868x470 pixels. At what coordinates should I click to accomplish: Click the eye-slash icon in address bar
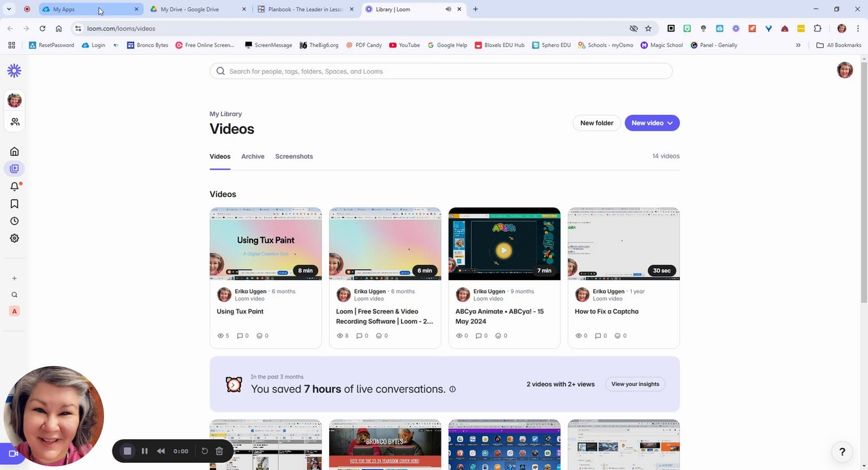coord(633,29)
